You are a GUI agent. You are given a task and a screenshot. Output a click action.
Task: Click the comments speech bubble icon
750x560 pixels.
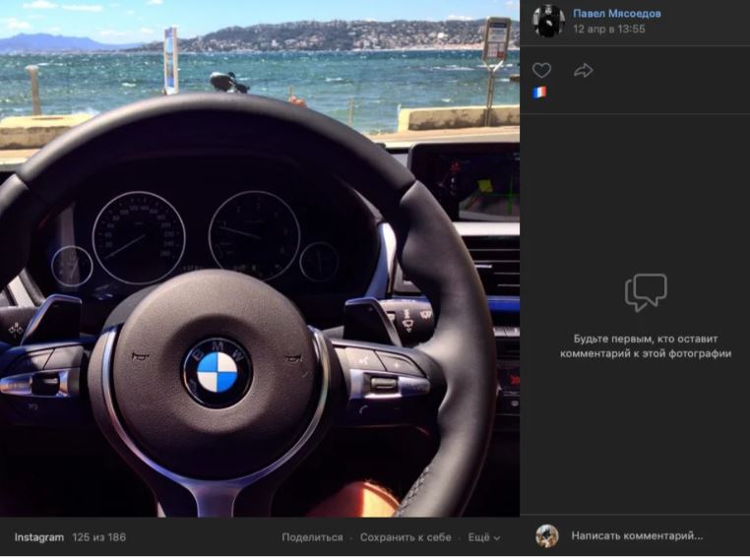[x=646, y=292]
